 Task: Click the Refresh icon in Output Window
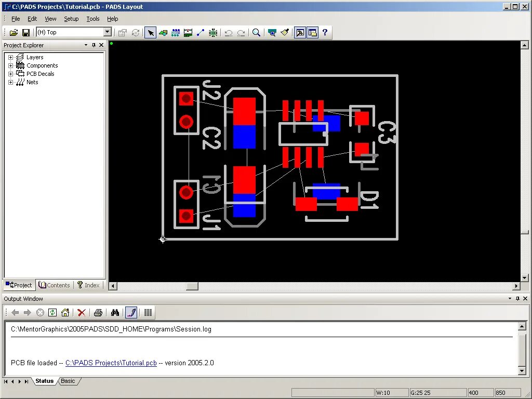click(52, 312)
